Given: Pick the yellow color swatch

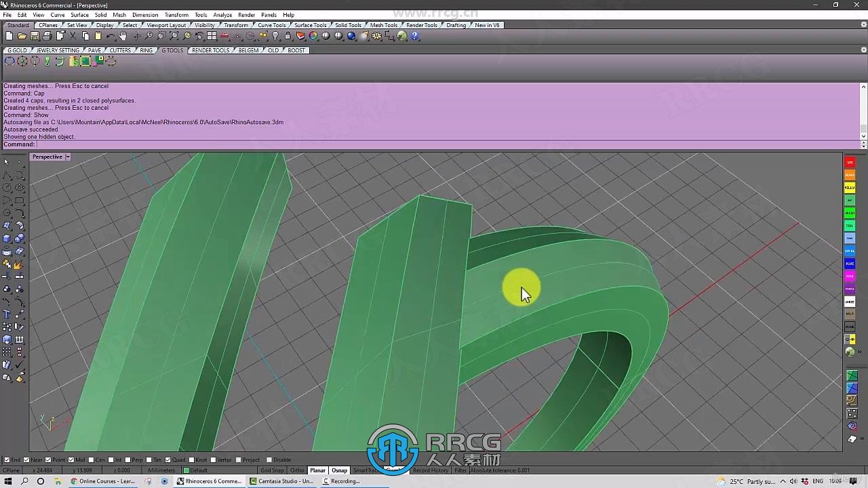Looking at the screenshot, I should click(x=850, y=188).
